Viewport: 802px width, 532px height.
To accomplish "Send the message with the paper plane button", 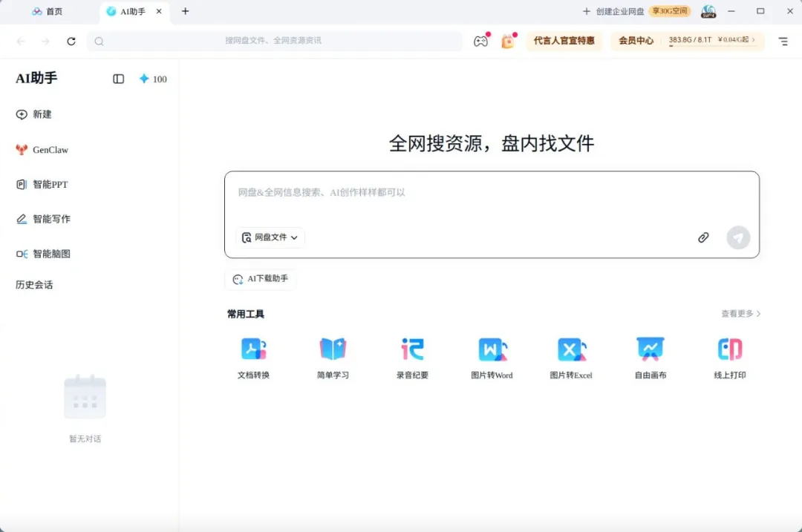I will click(738, 237).
